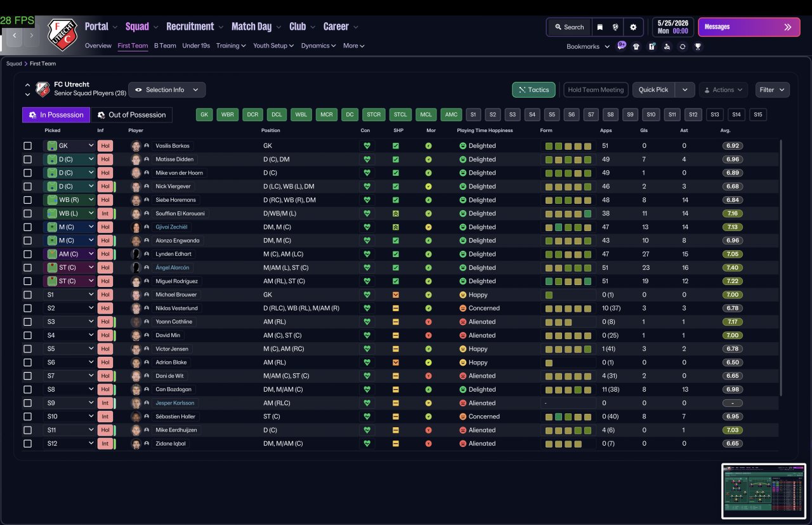This screenshot has height=525, width=812.
Task: Switch to the Under 19s tab
Action: (x=196, y=46)
